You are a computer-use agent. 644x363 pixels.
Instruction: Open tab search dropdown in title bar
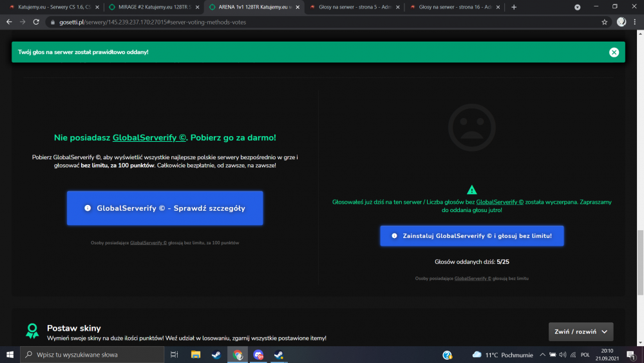[x=578, y=7]
